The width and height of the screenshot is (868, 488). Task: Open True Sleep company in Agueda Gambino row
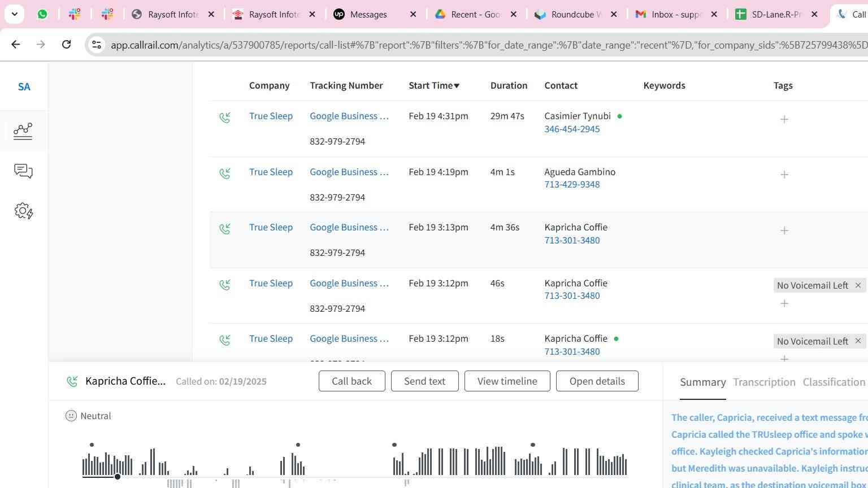coord(271,172)
